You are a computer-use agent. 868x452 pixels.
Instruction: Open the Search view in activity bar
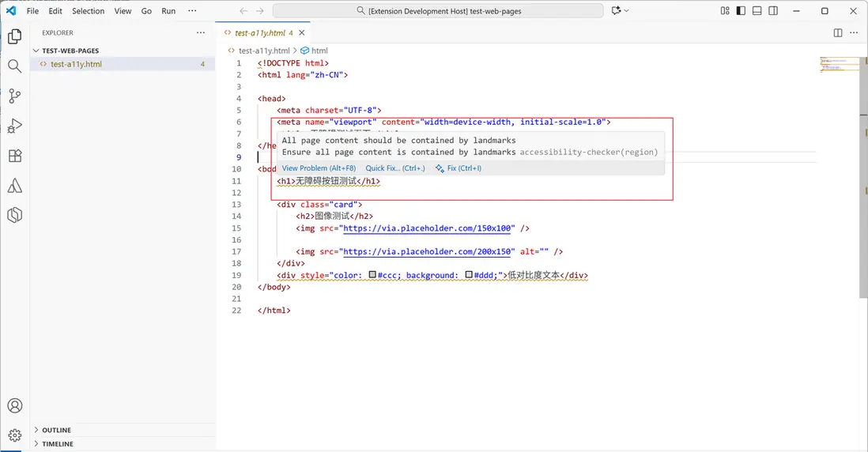14,66
